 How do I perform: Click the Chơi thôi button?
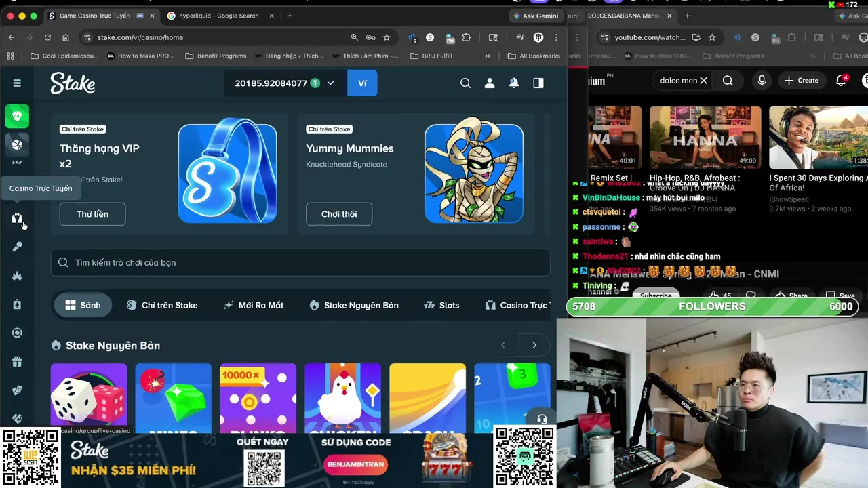tap(339, 214)
